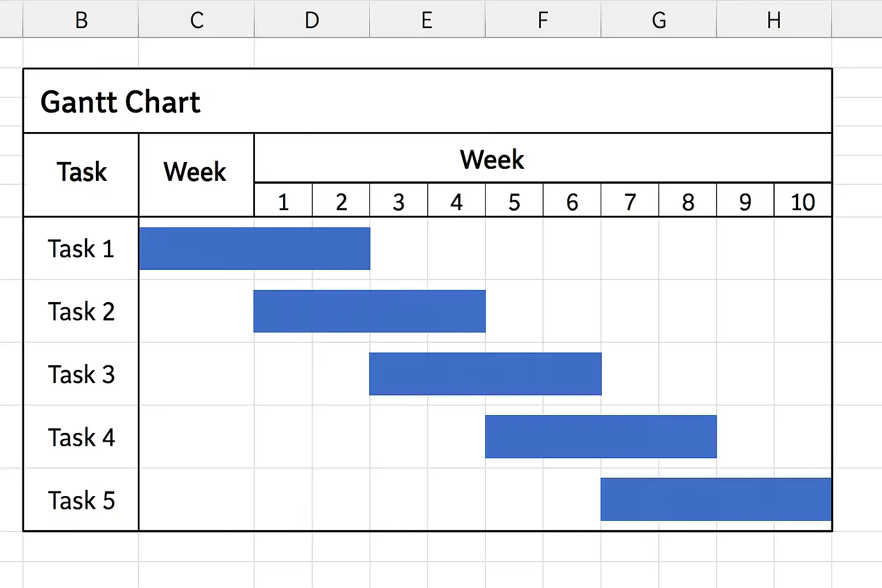Select column B header
Screen dimensions: 882x588
tap(81, 19)
